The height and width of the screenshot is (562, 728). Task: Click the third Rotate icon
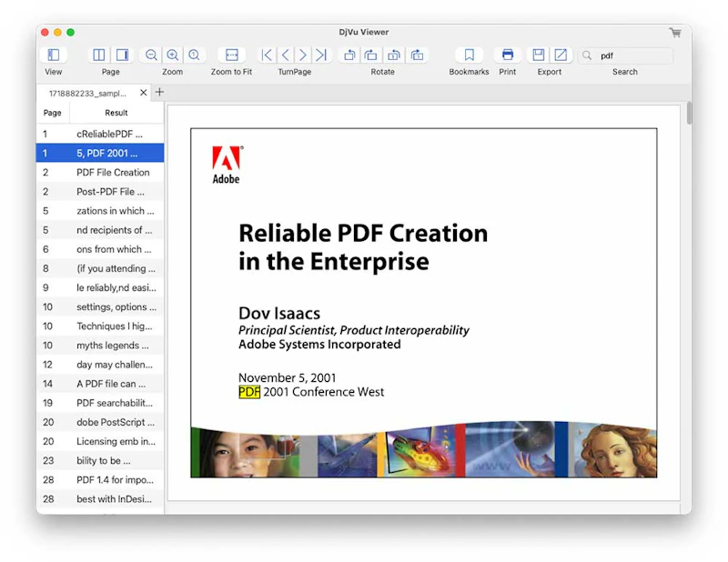(x=394, y=55)
